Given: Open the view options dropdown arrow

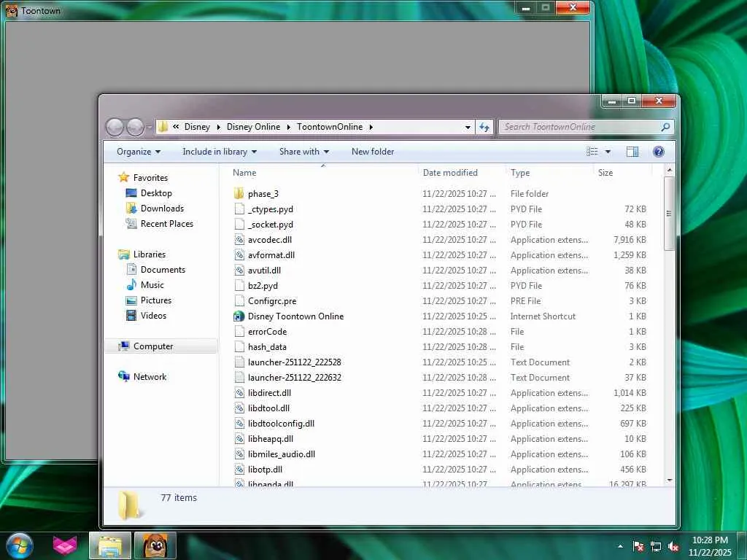Looking at the screenshot, I should 608,152.
